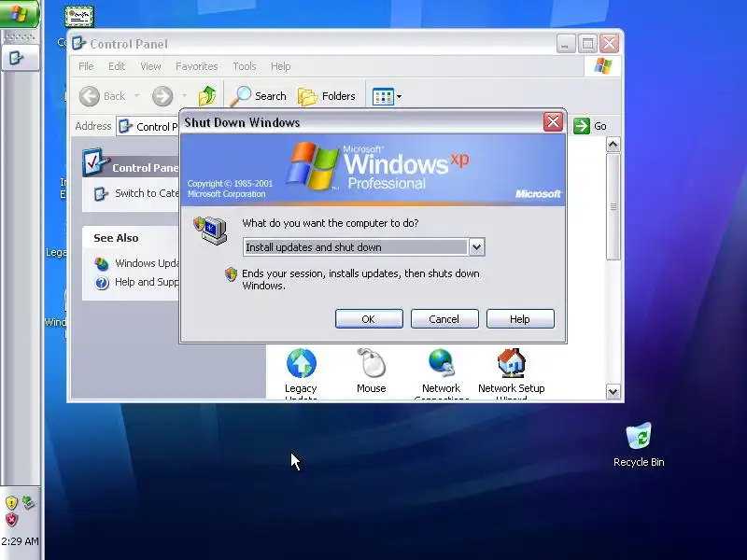The height and width of the screenshot is (560, 747).
Task: Click the clock showing 2:29 AM
Action: point(20,541)
